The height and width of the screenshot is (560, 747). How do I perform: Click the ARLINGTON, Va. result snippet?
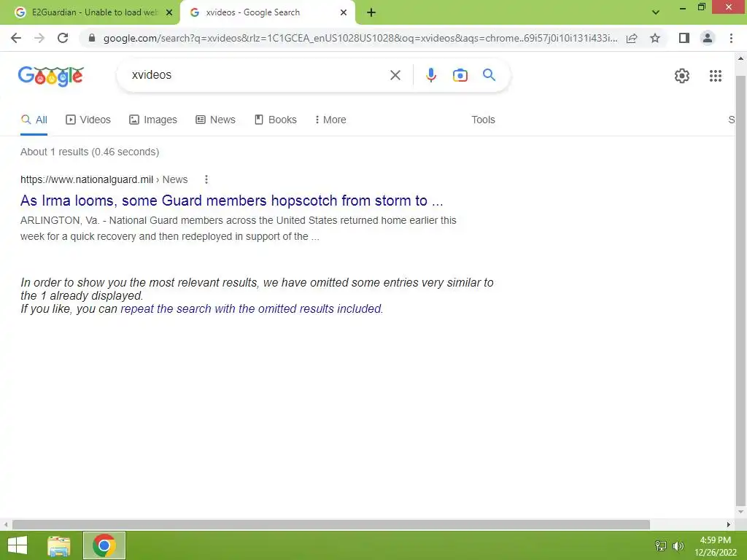point(239,228)
